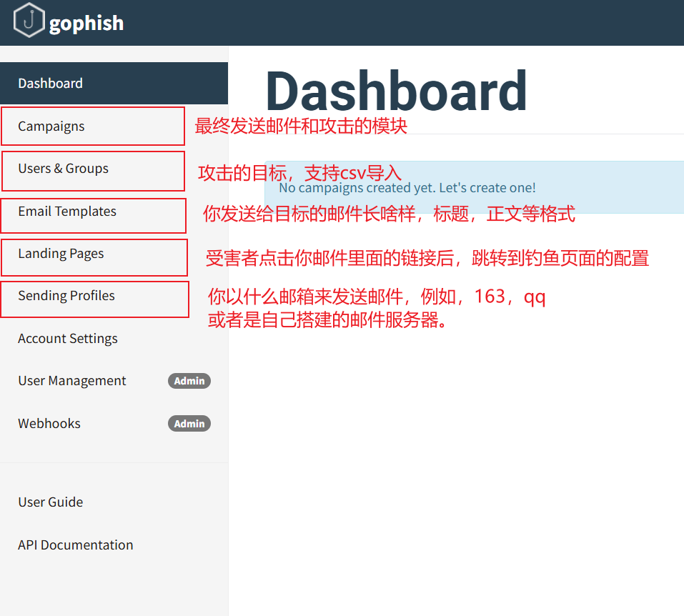
Task: Click the red annotation next to Campaigns
Action: 301,126
